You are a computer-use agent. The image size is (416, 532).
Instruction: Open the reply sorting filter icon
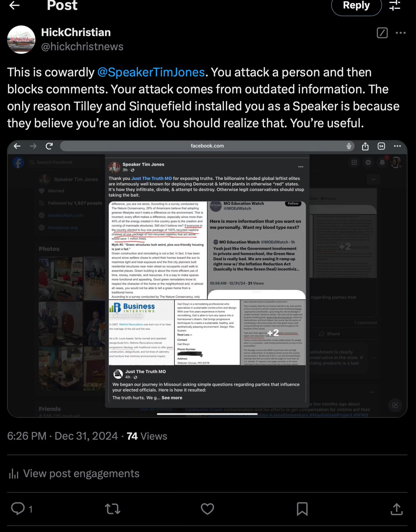point(394,5)
